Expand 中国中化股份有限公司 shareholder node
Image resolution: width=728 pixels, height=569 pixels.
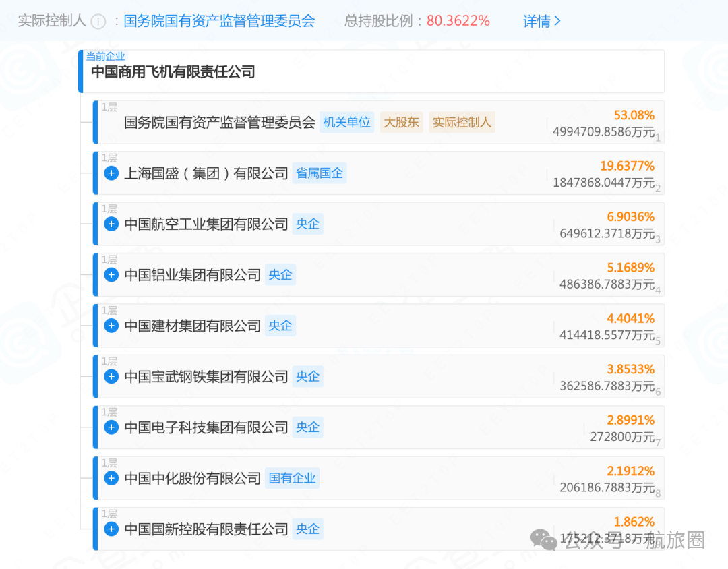pos(111,478)
